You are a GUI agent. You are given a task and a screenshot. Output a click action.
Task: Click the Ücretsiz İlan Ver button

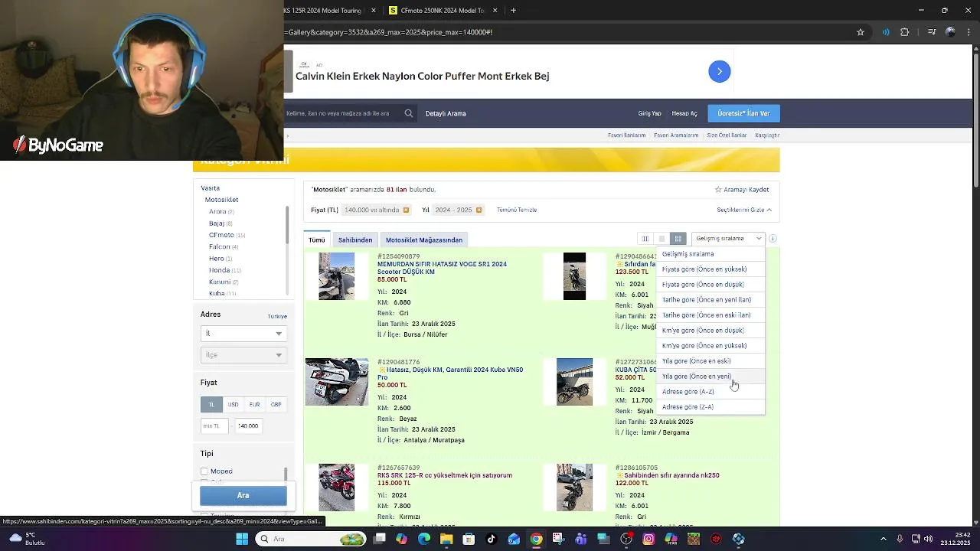(x=744, y=113)
